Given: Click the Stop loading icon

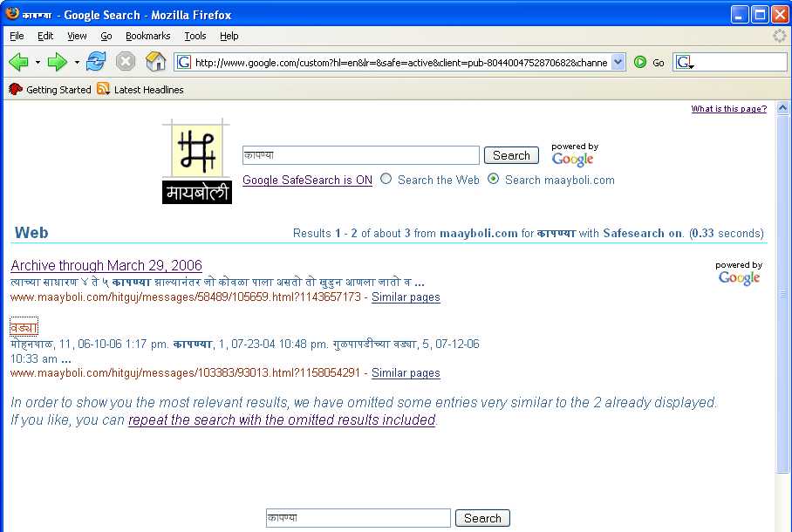Looking at the screenshot, I should (126, 62).
